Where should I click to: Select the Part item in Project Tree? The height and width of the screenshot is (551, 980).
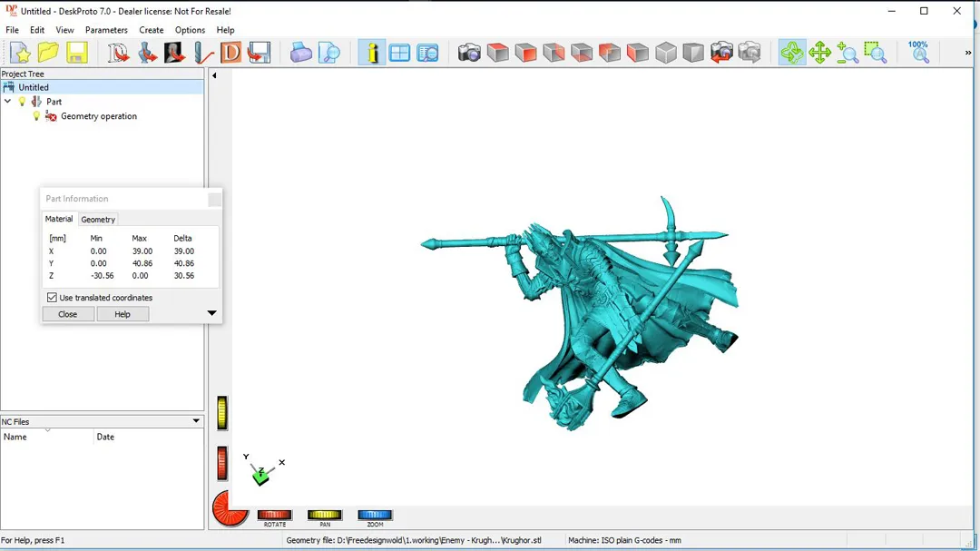(54, 102)
